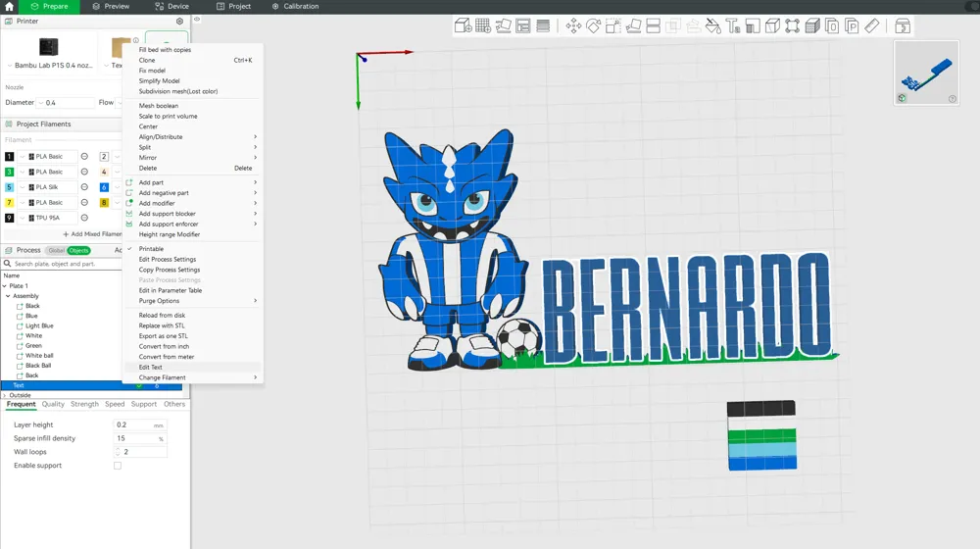Image resolution: width=980 pixels, height=549 pixels.
Task: Remove filament 5 PLA Silk minus icon
Action: click(x=84, y=187)
